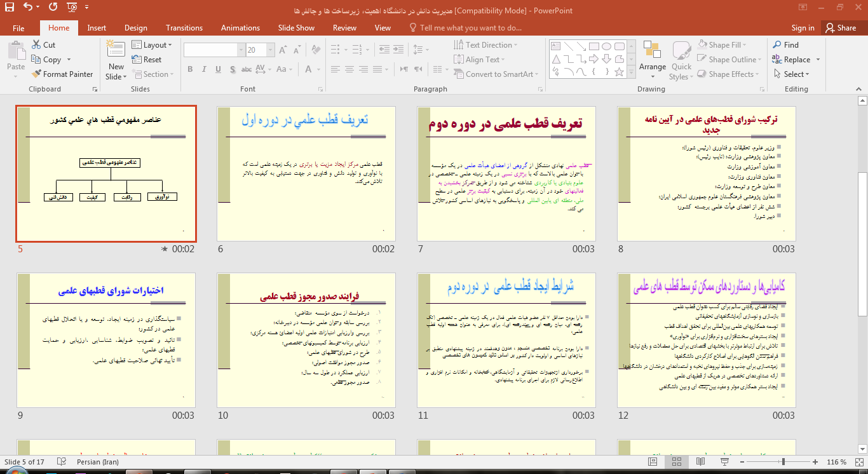Expand the Layout dropdown
This screenshot has height=474, width=868.
click(153, 45)
